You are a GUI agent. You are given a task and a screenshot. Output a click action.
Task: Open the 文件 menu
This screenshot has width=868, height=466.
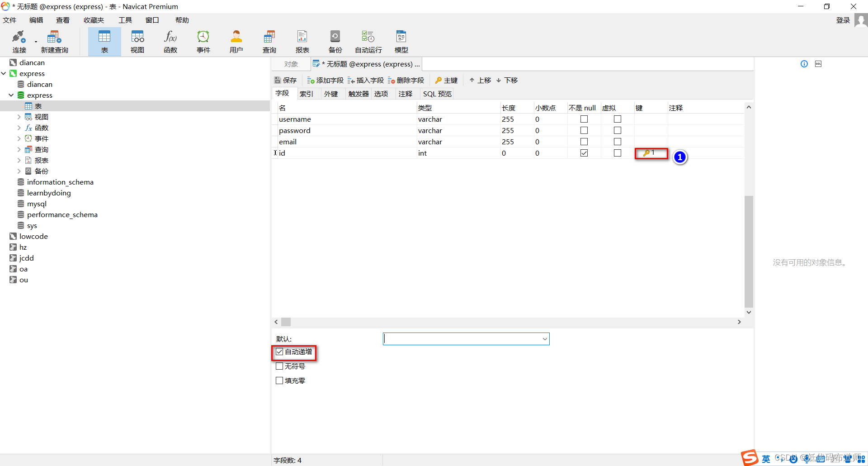pos(9,20)
